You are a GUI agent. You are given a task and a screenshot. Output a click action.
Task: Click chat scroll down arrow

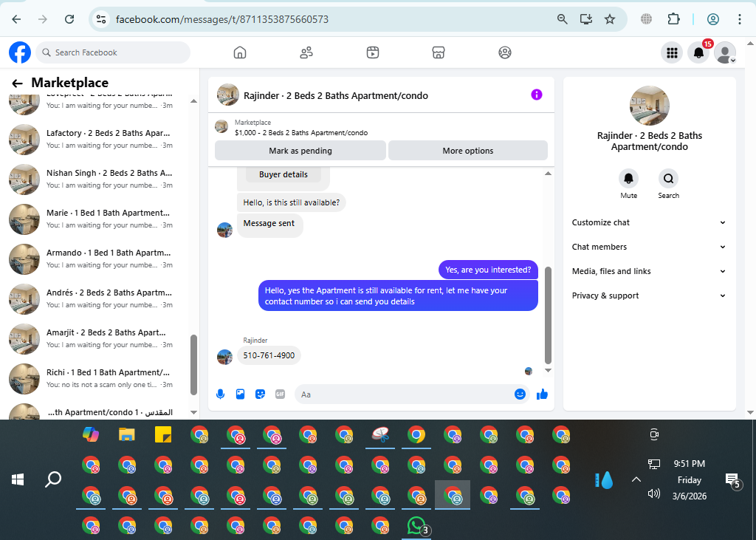coord(548,371)
